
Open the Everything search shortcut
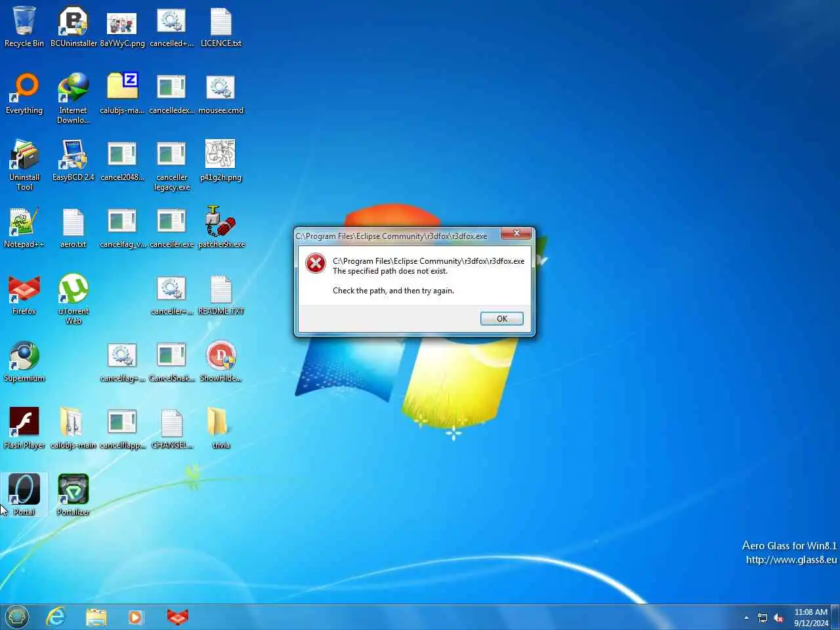click(24, 94)
